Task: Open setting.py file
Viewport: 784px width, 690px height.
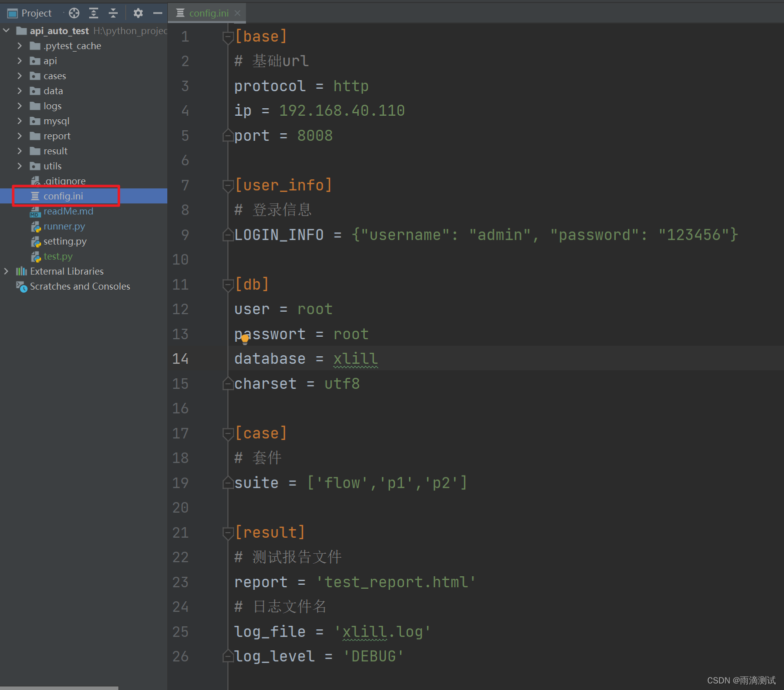Action: pos(65,241)
